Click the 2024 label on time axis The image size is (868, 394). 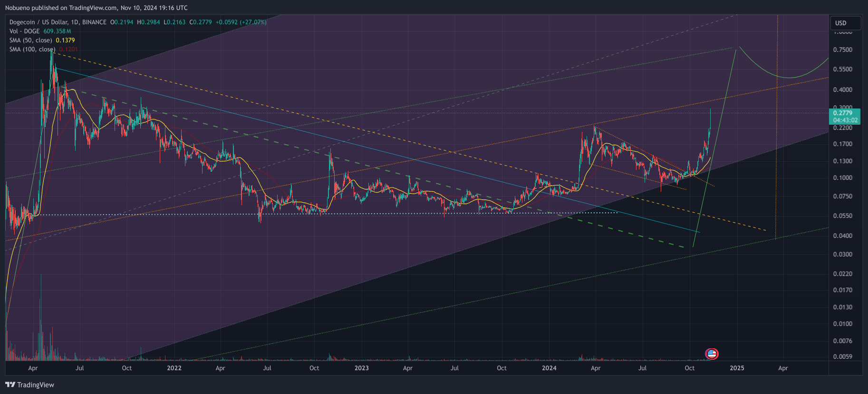click(549, 368)
